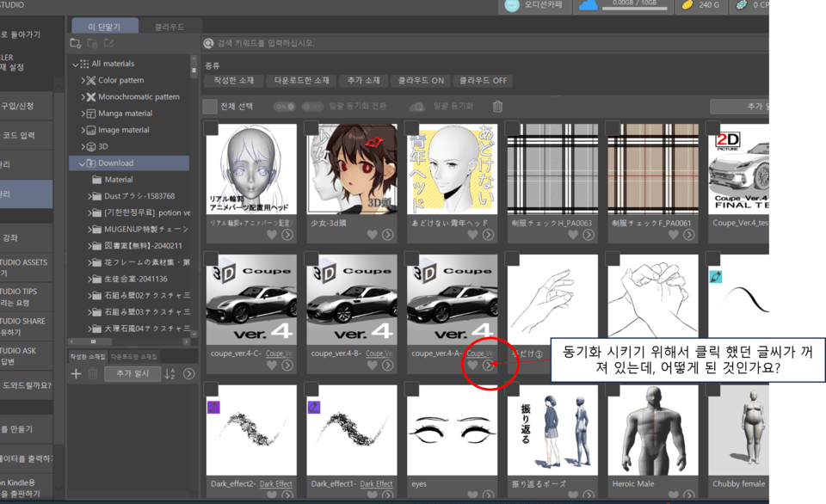Click the 일괄 동기화 cloud sync icon
The width and height of the screenshot is (826, 504).
(x=418, y=107)
